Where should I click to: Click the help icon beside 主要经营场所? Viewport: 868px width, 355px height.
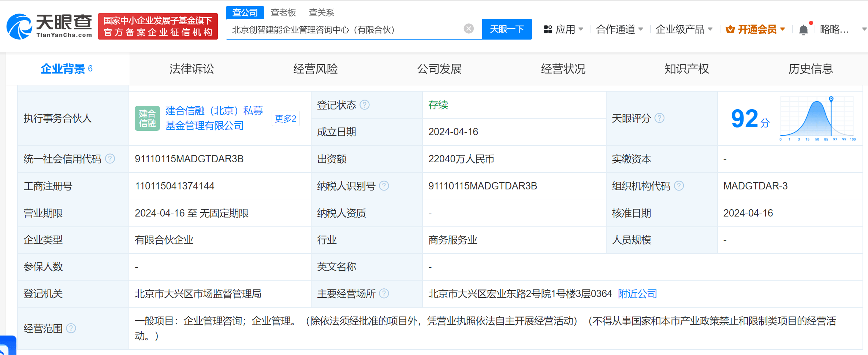point(384,293)
